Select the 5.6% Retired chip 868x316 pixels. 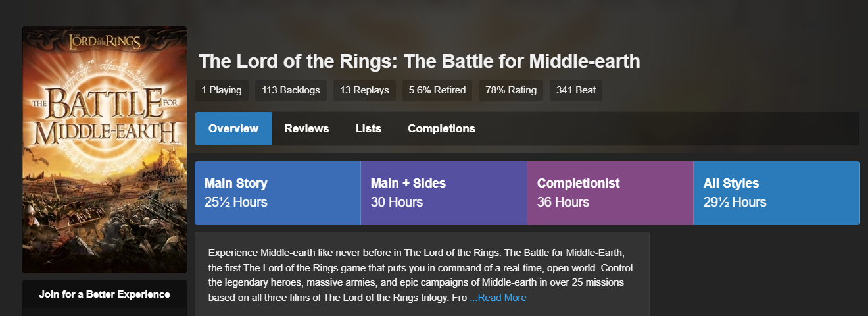point(437,90)
